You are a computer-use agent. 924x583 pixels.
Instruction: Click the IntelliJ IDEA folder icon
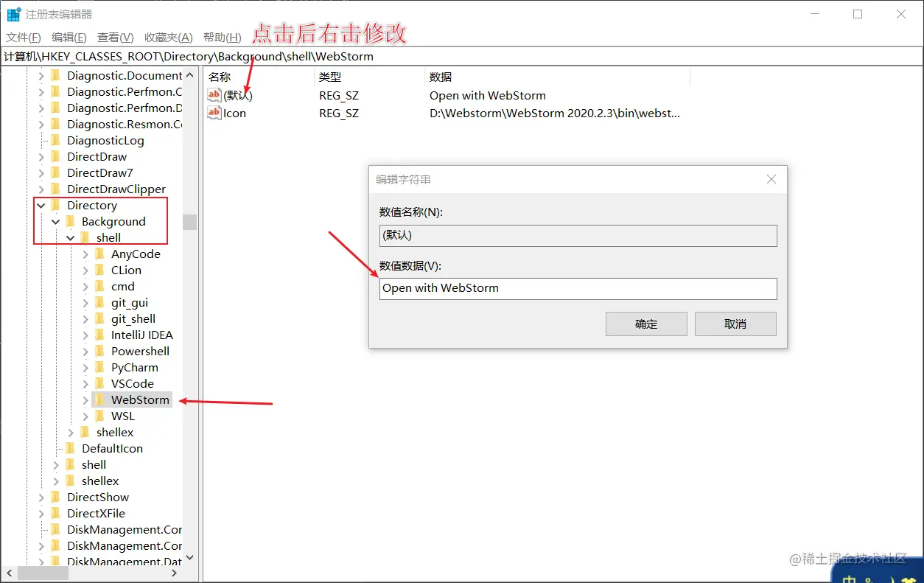pyautogui.click(x=100, y=335)
